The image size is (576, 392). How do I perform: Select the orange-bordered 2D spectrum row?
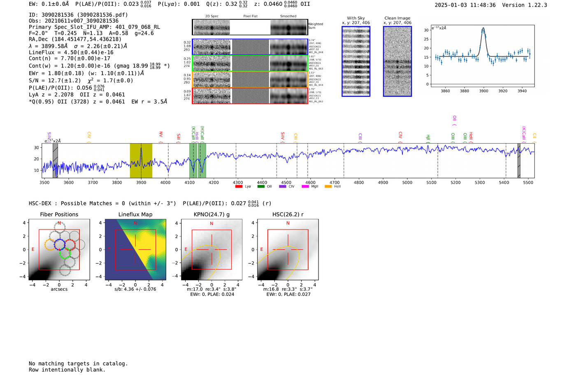click(250, 79)
